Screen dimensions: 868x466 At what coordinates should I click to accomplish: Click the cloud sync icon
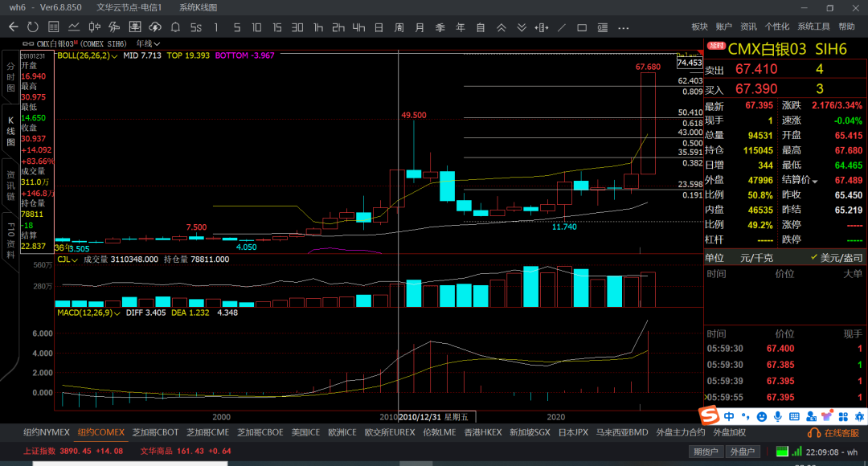(x=155, y=27)
